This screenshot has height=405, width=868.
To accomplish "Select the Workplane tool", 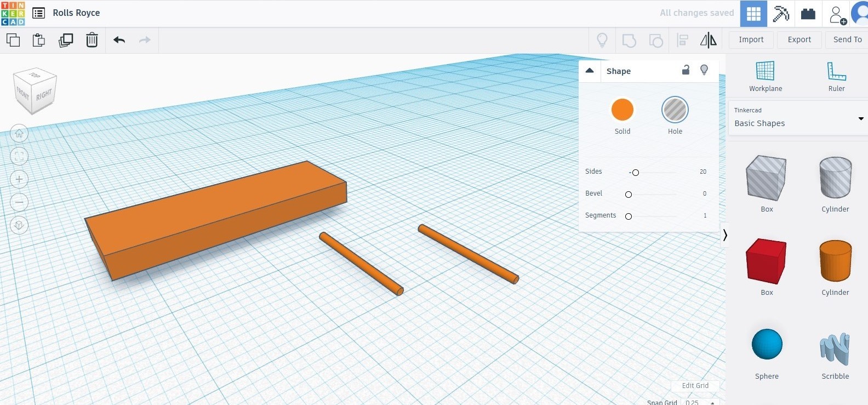I will coord(766,77).
